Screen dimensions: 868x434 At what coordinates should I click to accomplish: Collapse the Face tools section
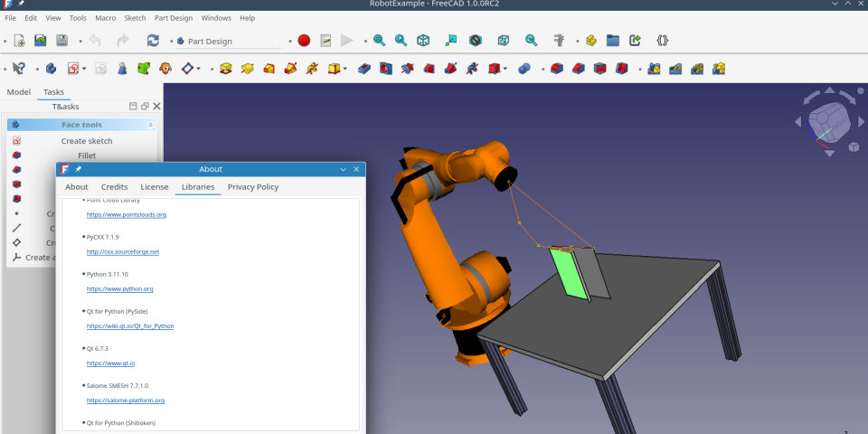(x=150, y=125)
